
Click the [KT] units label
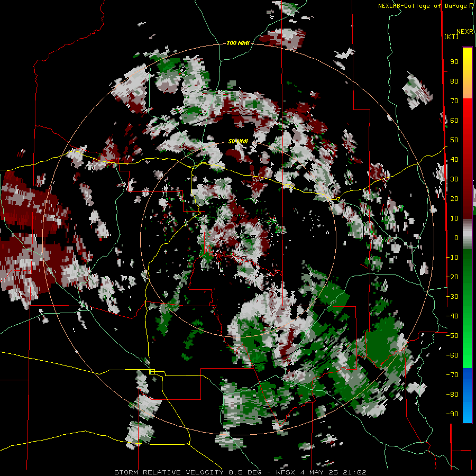tap(452, 36)
